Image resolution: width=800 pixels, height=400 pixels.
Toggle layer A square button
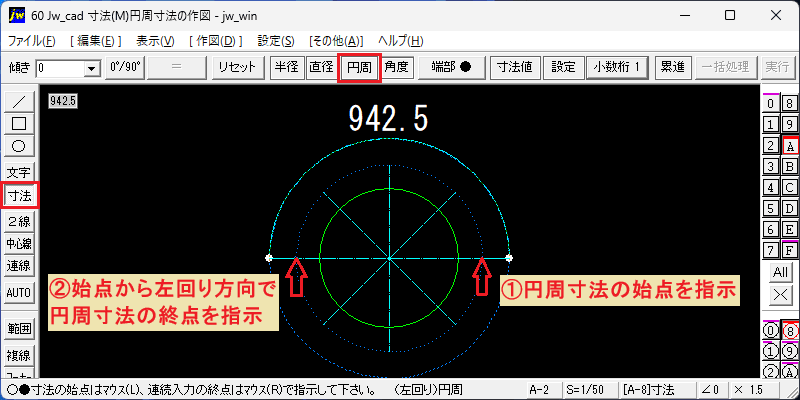coord(790,145)
